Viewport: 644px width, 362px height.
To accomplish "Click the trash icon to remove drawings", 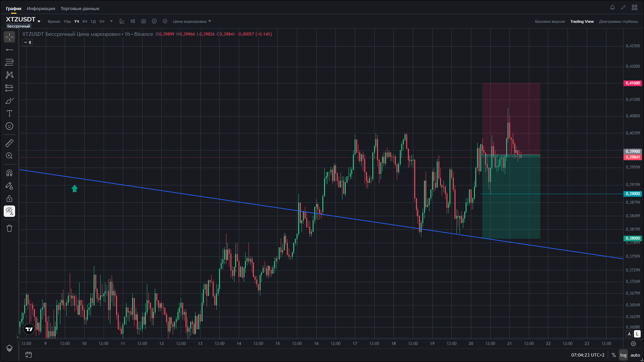I will (x=9, y=228).
